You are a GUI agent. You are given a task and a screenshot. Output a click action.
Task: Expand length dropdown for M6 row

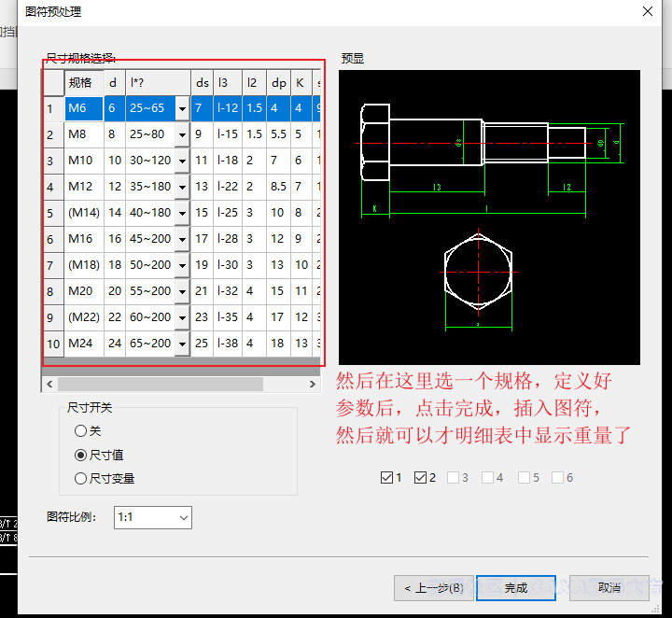pos(182,109)
